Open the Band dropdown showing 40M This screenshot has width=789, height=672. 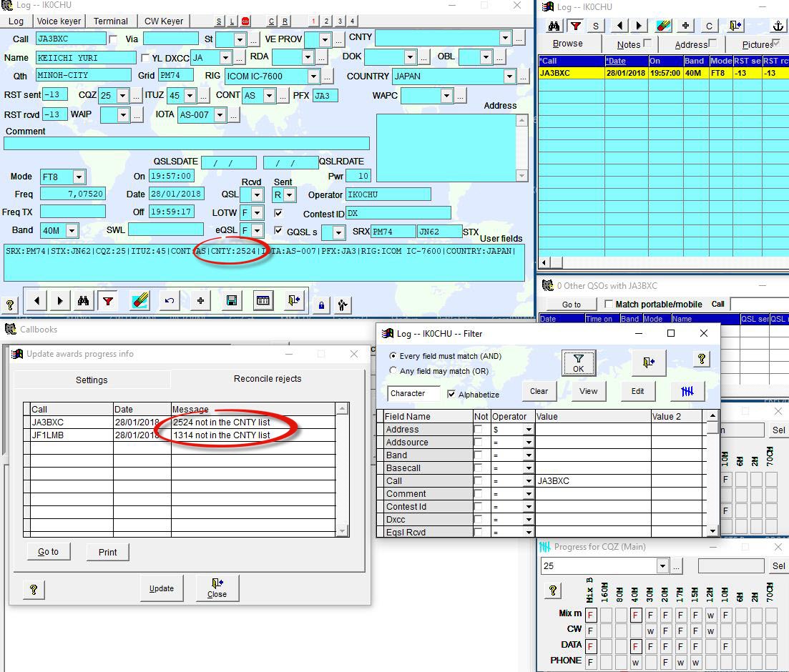72,230
